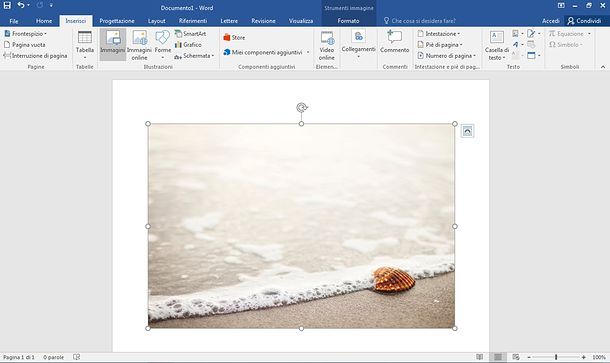
Task: Click the Immagini online button
Action: [x=139, y=45]
